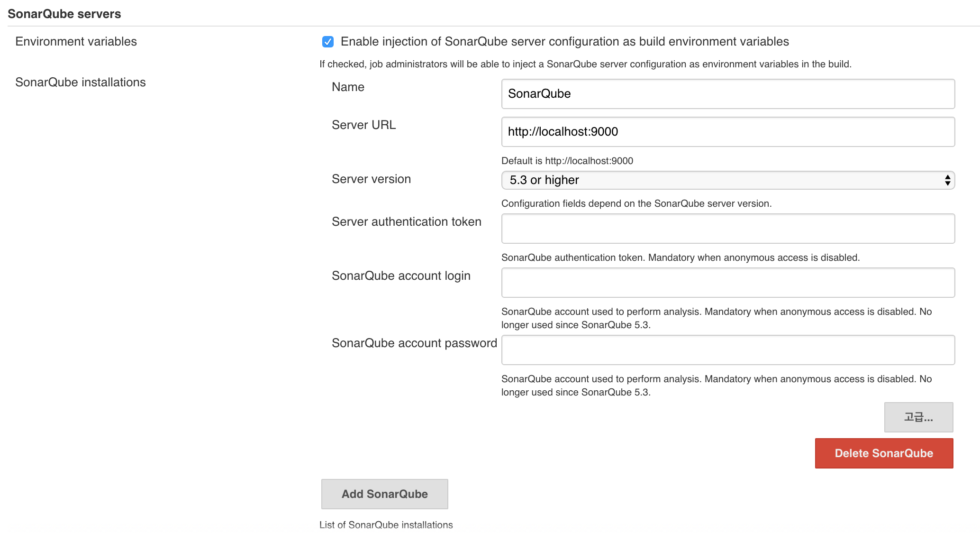The width and height of the screenshot is (980, 533).
Task: Click the SonarQube account password field
Action: coord(727,350)
